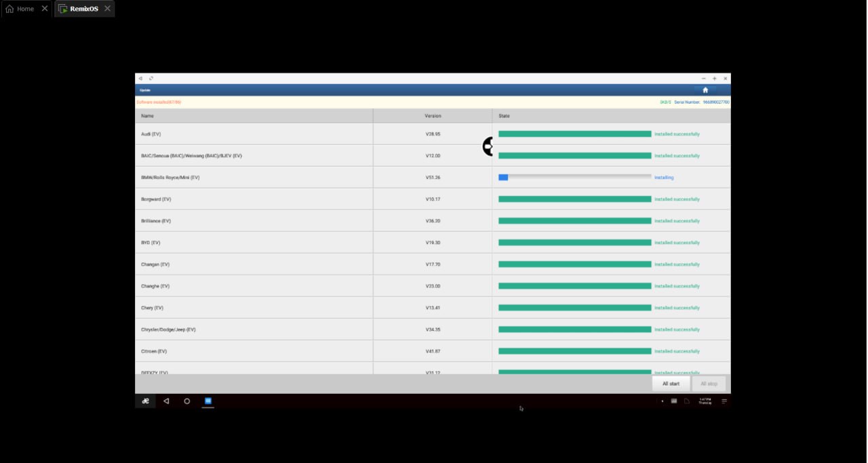Click version V17.70 for Changan
Viewport: 868px width, 463px height.
[433, 264]
